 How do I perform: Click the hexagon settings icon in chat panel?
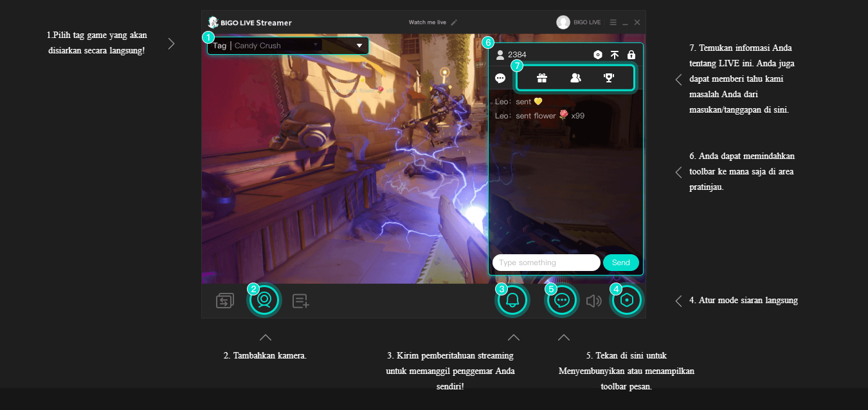[598, 55]
